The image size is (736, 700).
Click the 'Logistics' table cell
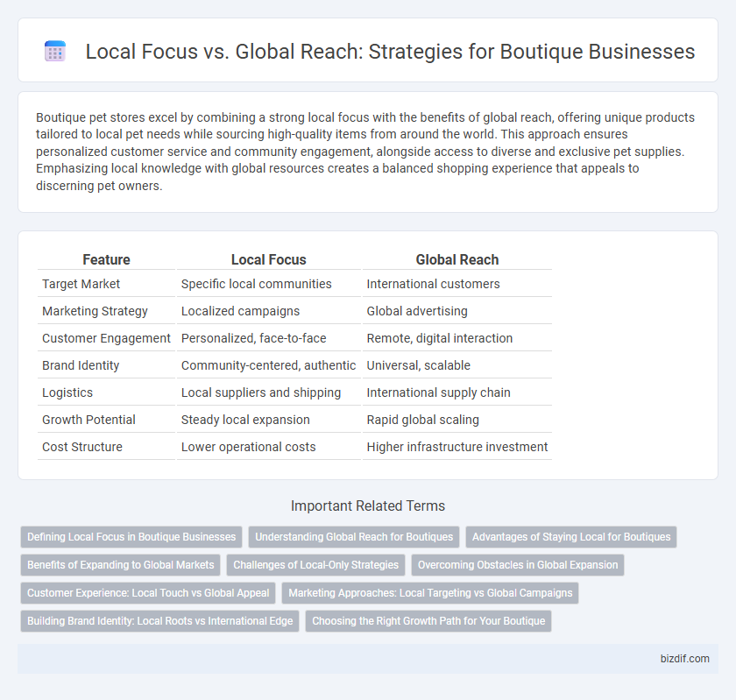pos(106,392)
